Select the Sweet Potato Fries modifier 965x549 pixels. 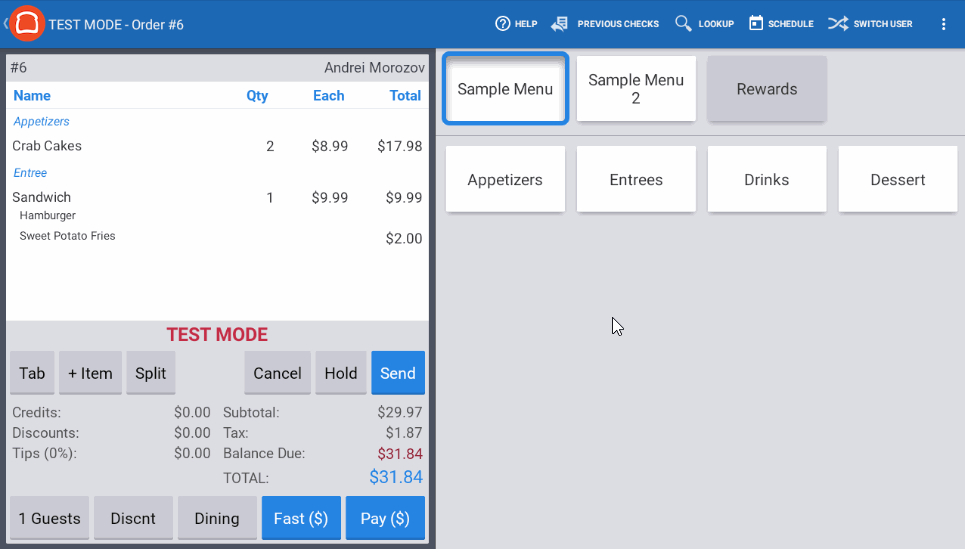click(x=67, y=236)
